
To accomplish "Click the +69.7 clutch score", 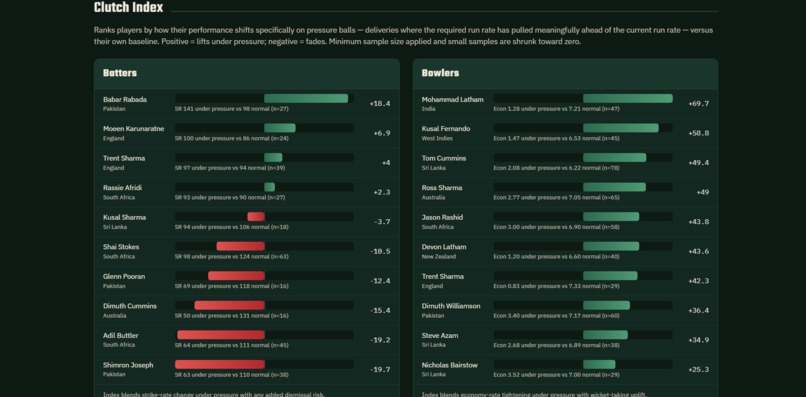I will pos(699,103).
